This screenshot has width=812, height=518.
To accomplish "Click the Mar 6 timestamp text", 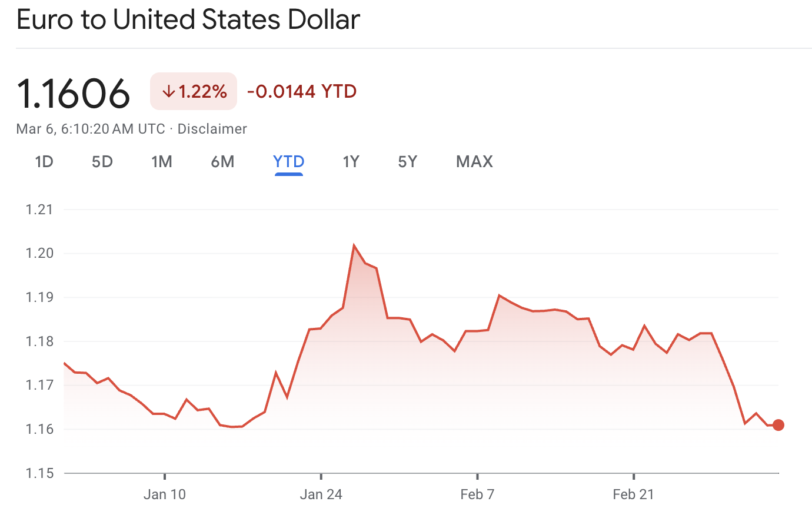I will point(89,128).
